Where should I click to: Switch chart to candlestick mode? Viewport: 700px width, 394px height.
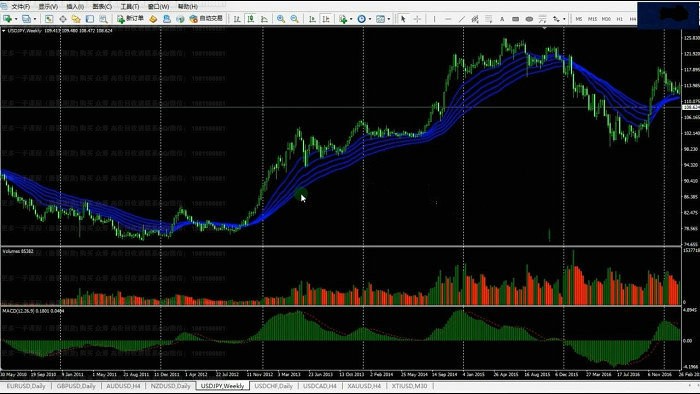[251, 19]
